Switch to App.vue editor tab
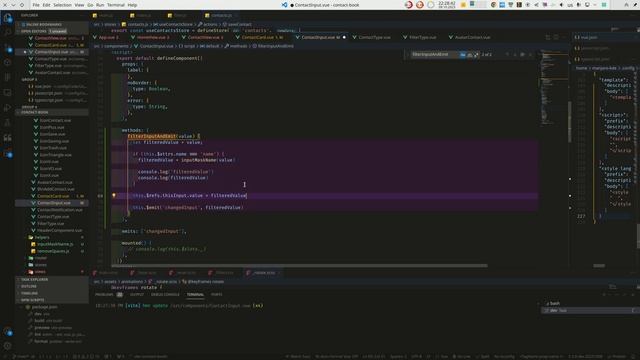 point(106,37)
